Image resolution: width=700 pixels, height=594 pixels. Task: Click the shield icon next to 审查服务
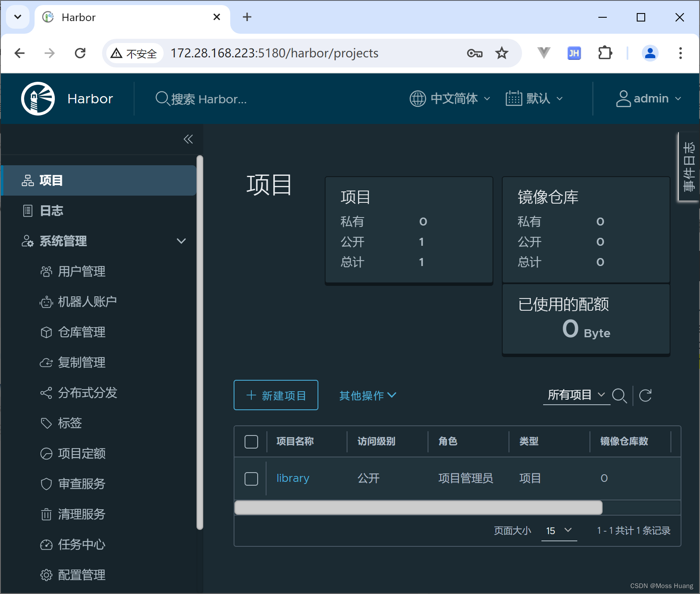click(46, 484)
